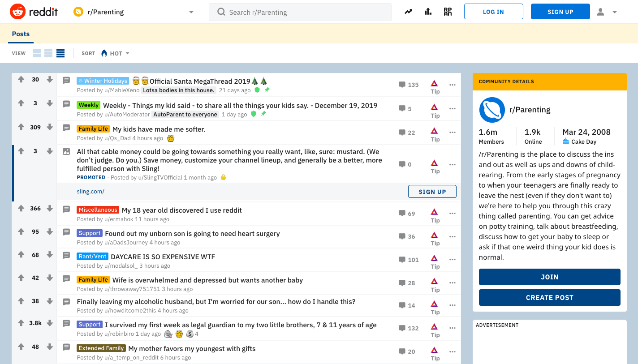Open the r/Parenting community dropdown

tap(134, 12)
